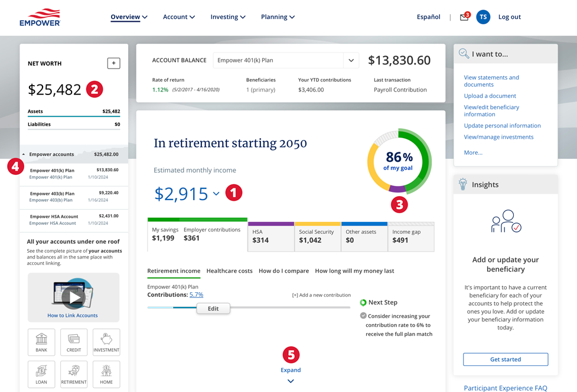This screenshot has height=392, width=577.
Task: Open the Investing menu
Action: (228, 17)
